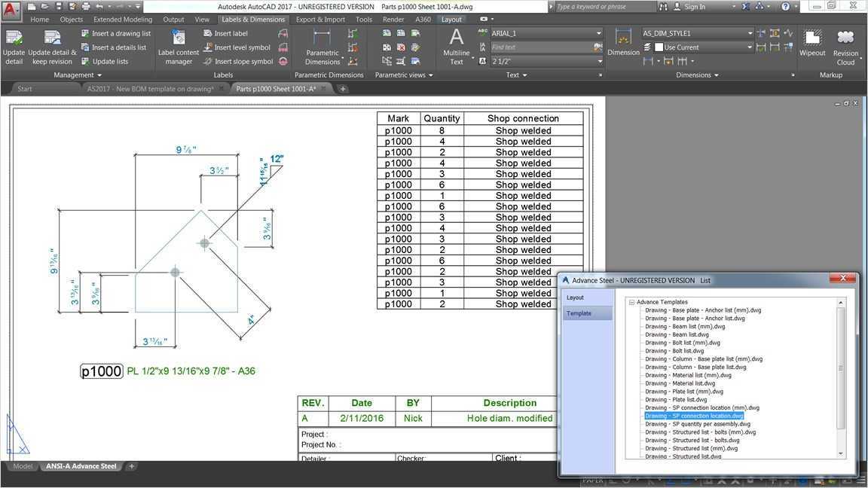Screen dimensions: 868x488
Task: Click the Update detail icon
Action: click(14, 38)
